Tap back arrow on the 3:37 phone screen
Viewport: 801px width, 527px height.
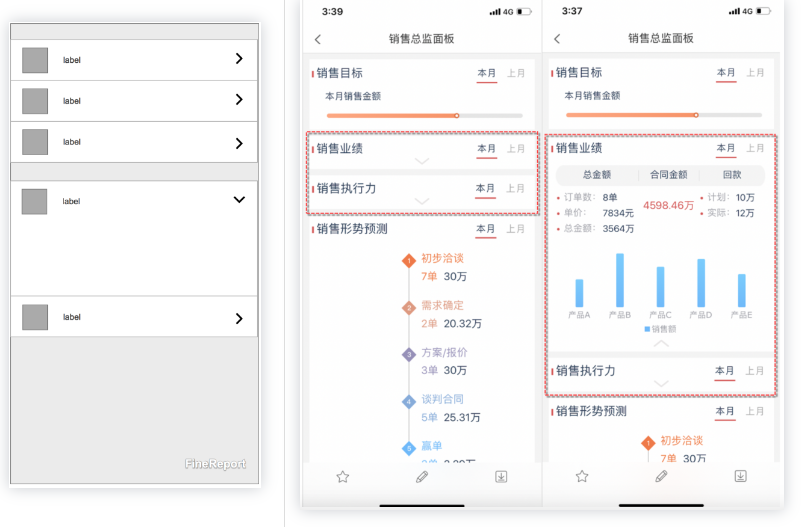click(x=557, y=39)
